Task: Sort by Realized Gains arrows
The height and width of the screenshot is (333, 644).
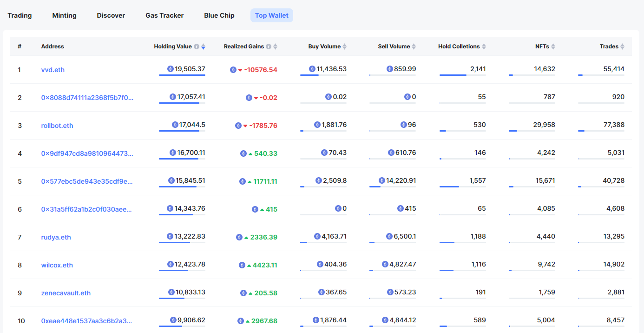Action: coord(275,47)
